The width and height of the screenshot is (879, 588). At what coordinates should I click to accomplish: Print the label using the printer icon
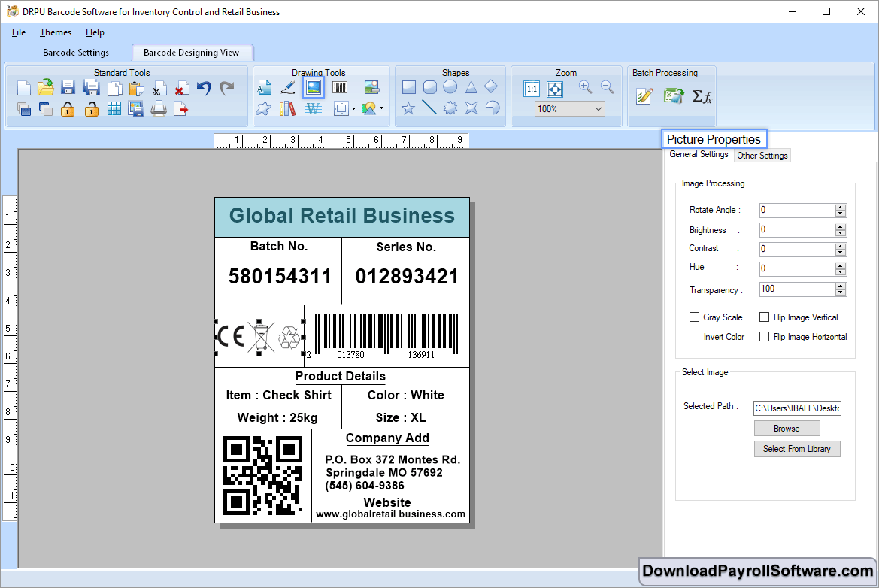tap(159, 108)
